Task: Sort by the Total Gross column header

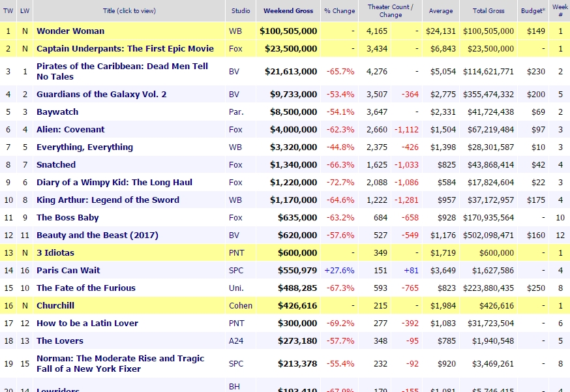Action: [x=488, y=11]
